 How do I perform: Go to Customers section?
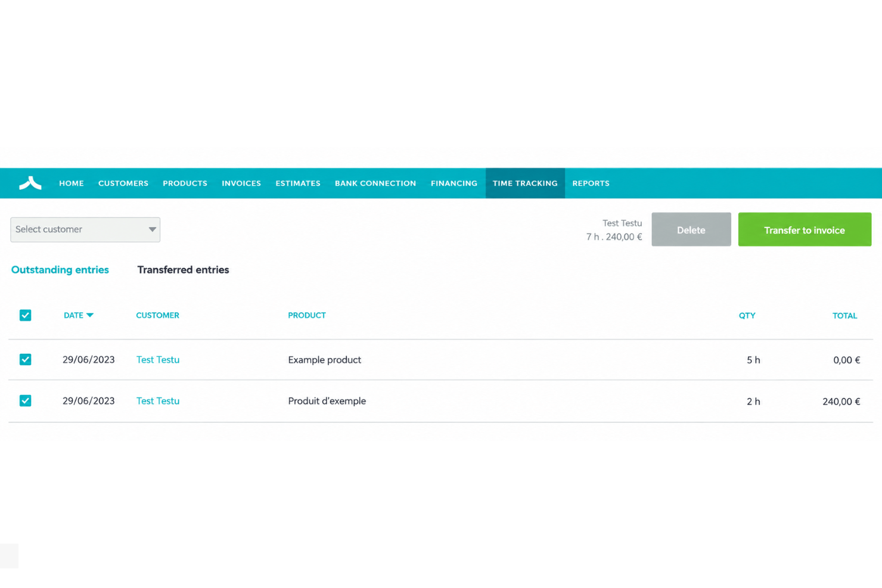tap(123, 183)
